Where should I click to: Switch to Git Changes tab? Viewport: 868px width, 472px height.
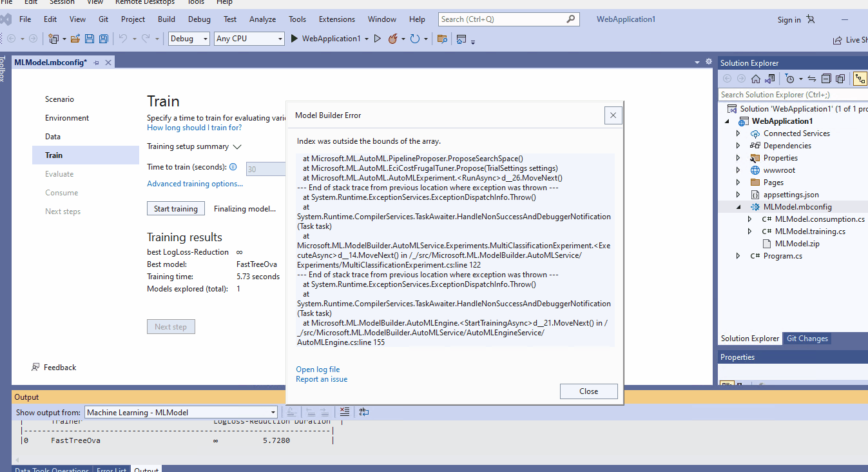(807, 339)
